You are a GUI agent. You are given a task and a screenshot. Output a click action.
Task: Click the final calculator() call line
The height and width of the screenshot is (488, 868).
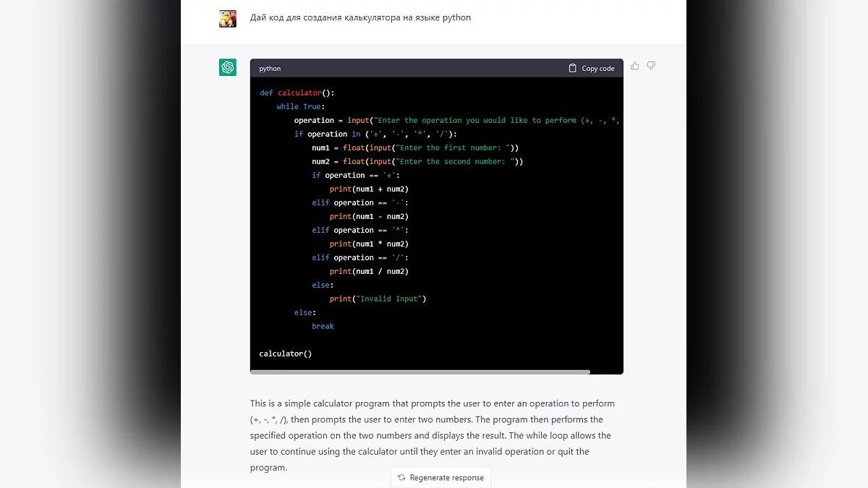pyautogui.click(x=286, y=354)
